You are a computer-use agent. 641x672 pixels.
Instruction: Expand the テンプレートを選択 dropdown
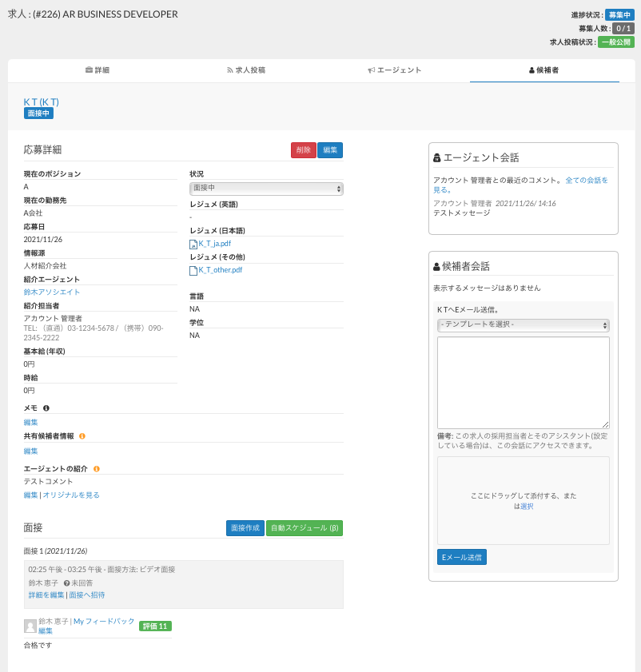[523, 325]
